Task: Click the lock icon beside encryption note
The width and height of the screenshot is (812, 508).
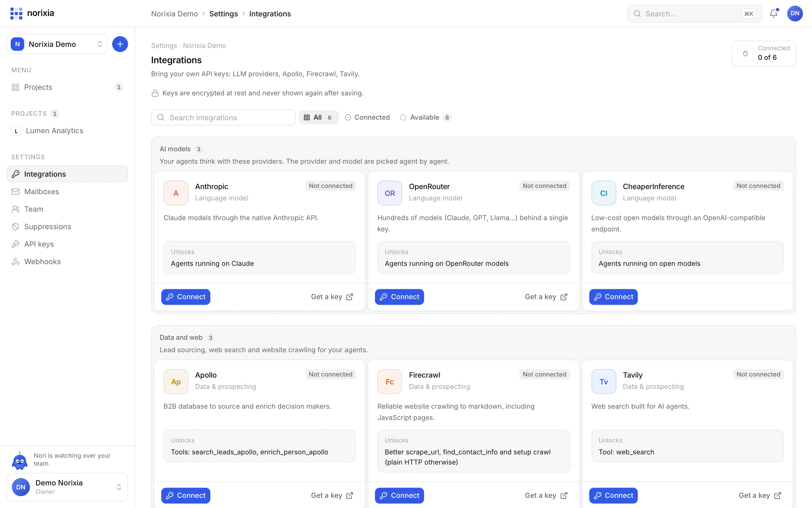Action: pyautogui.click(x=155, y=93)
